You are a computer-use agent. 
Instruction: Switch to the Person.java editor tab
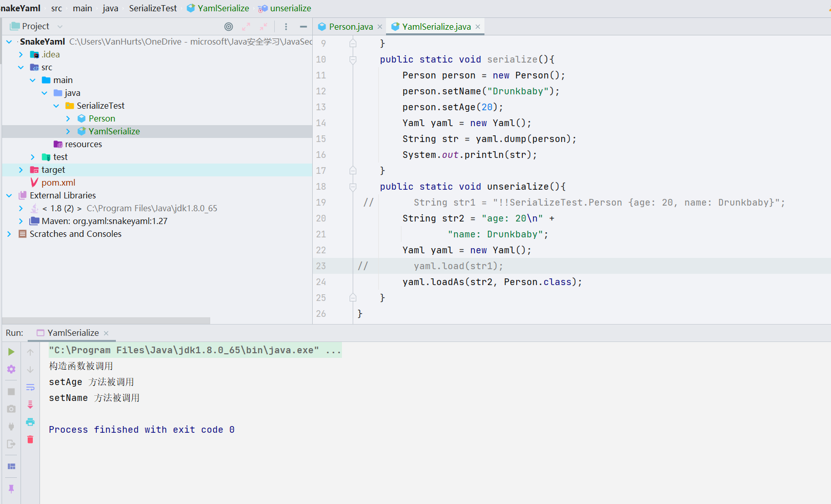coord(351,27)
